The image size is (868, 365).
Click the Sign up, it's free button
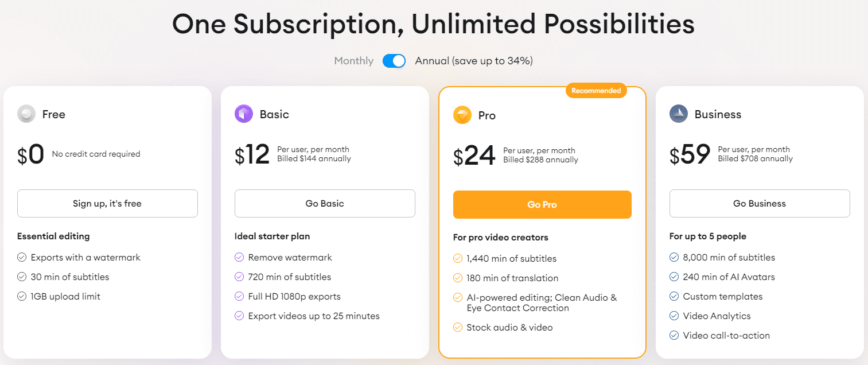click(x=107, y=204)
